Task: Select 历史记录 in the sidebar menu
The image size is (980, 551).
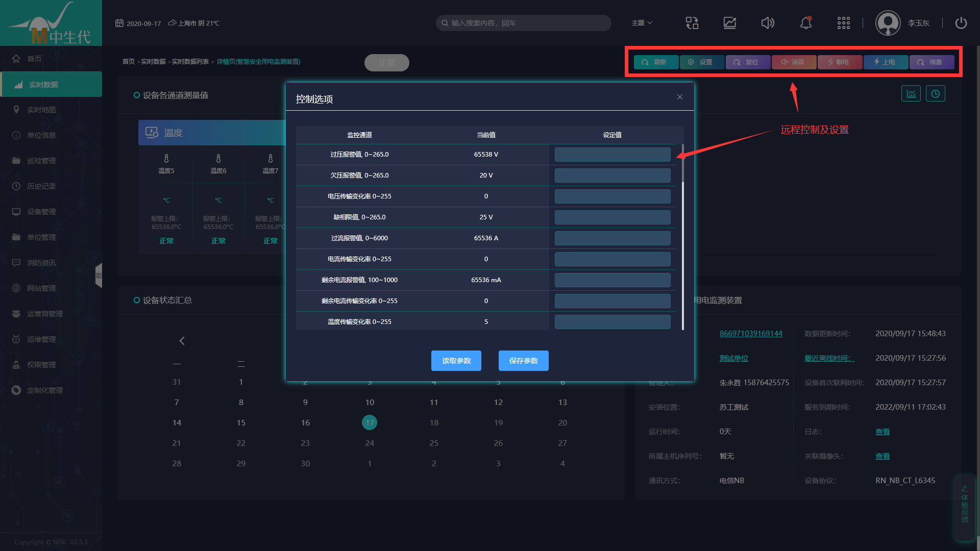Action: coord(41,186)
